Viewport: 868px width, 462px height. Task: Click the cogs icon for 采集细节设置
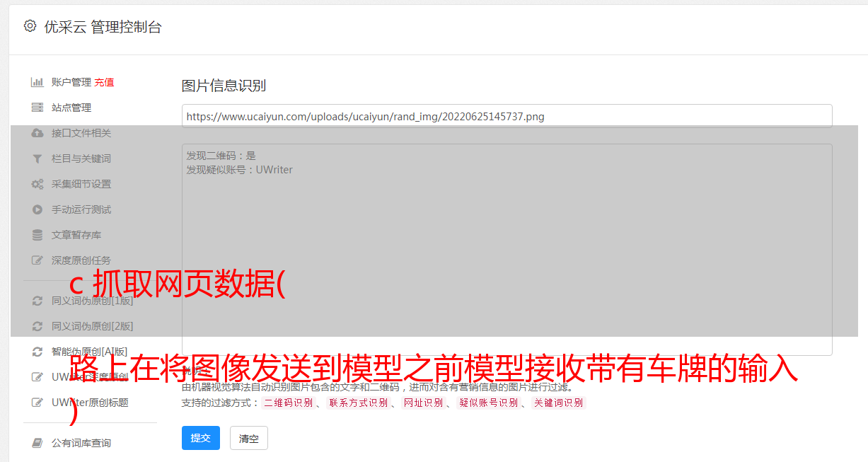[37, 184]
